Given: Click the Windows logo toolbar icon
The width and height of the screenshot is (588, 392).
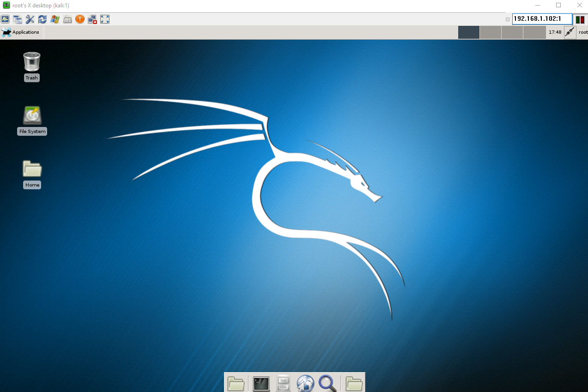Looking at the screenshot, I should point(55,19).
